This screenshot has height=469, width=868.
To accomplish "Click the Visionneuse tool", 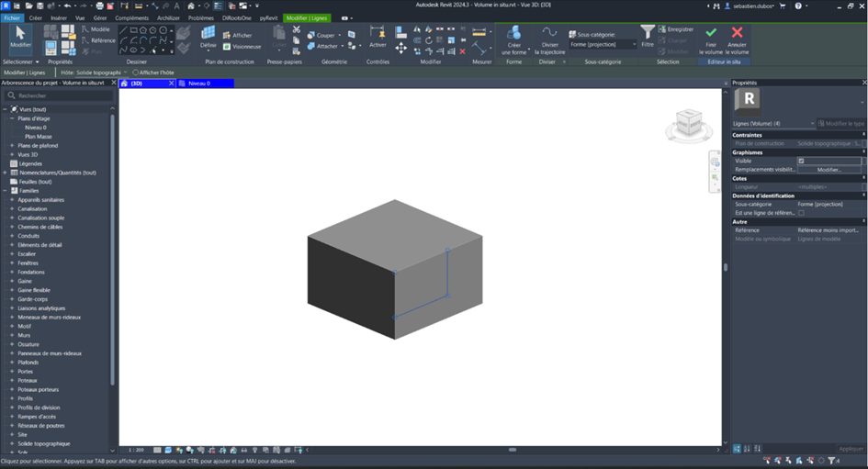I will pos(242,46).
